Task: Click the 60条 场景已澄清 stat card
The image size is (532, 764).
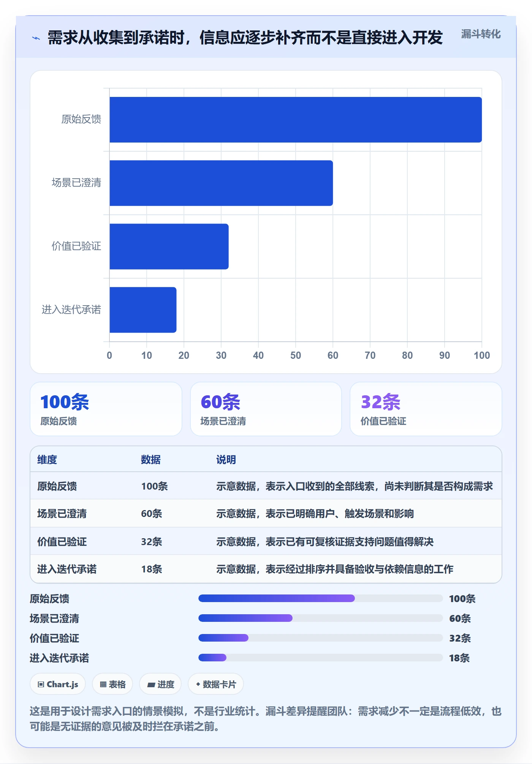Action: 266,409
